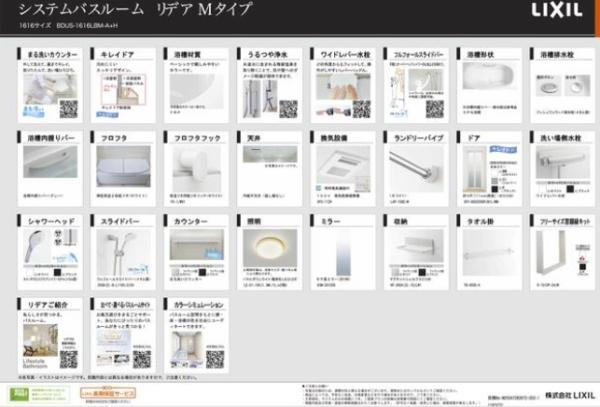Open the うるつや浄水 shower photo
This screenshot has height=407, width=600.
click(260, 98)
